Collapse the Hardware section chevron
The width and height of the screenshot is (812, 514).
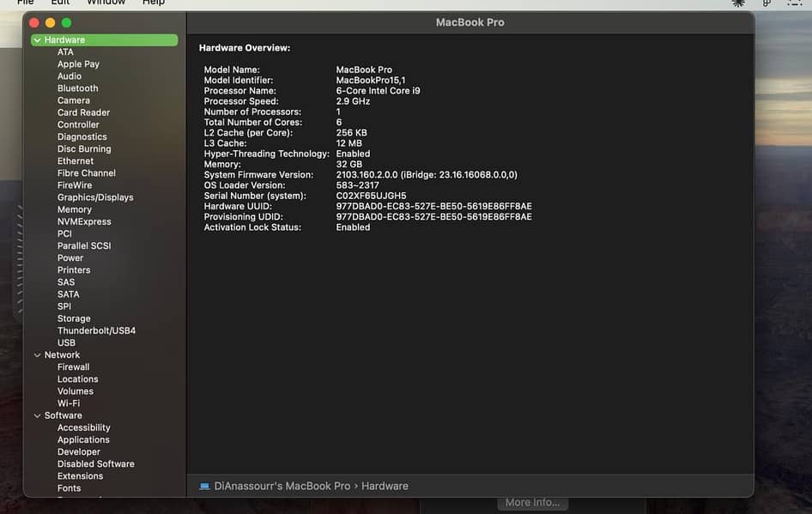(37, 39)
